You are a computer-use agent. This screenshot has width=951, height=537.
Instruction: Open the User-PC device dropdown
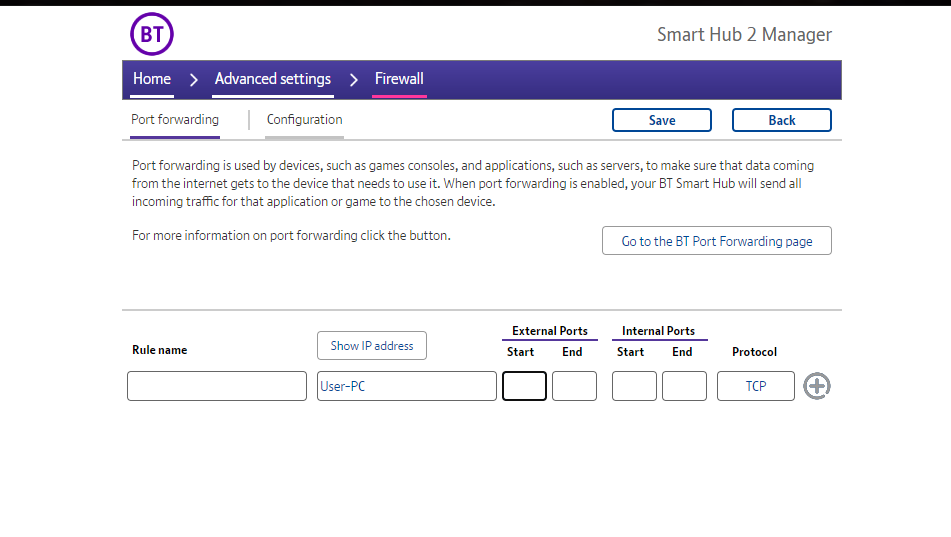(x=407, y=386)
